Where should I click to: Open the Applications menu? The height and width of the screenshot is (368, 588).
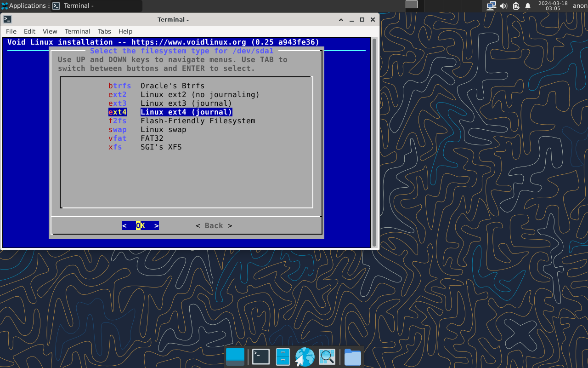click(x=23, y=6)
